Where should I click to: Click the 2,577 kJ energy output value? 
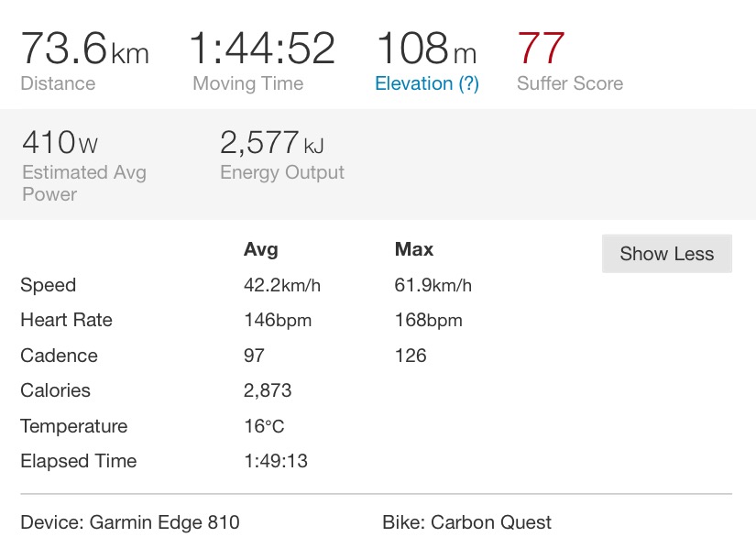point(272,142)
